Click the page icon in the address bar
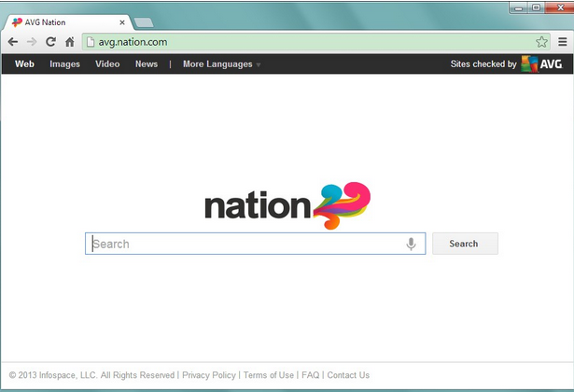The image size is (574, 392). tap(90, 42)
